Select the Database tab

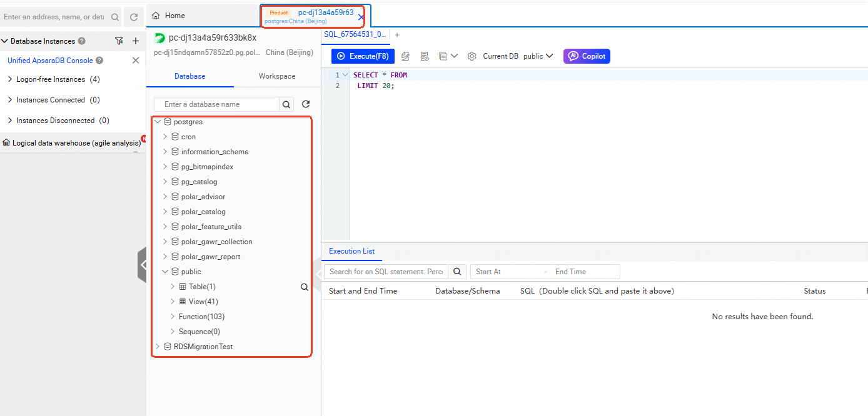[190, 76]
